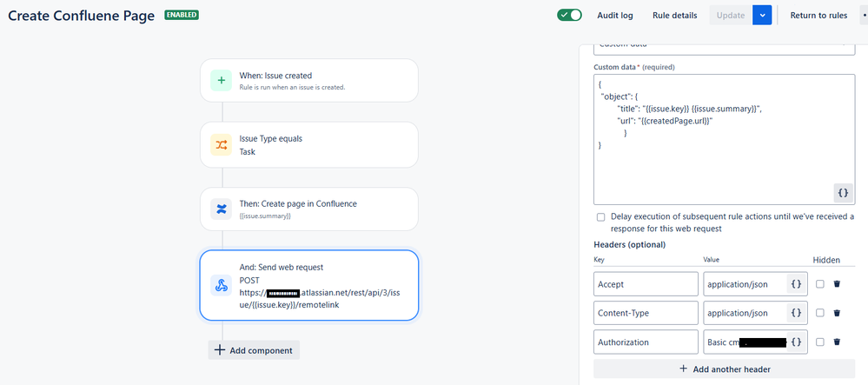This screenshot has width=868, height=385.
Task: Open the Audit log
Action: (x=615, y=16)
